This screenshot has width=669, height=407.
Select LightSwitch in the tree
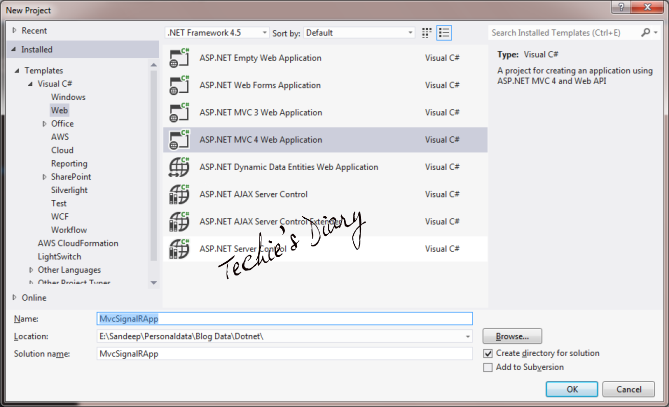click(59, 257)
